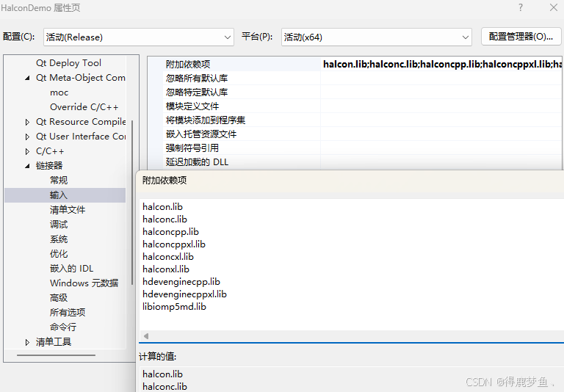Click the edit box left scroll arrow
Image resolution: width=564 pixels, height=392 pixels.
(x=146, y=336)
